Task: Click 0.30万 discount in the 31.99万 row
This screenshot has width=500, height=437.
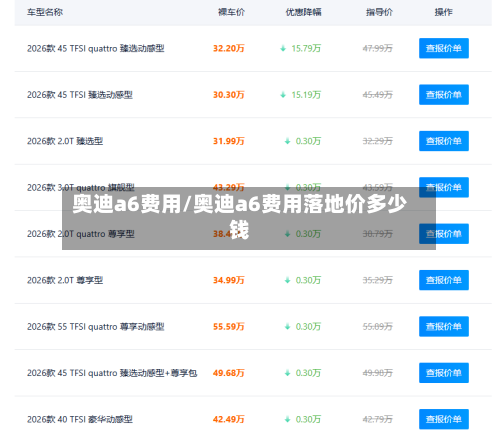Action: pos(308,141)
